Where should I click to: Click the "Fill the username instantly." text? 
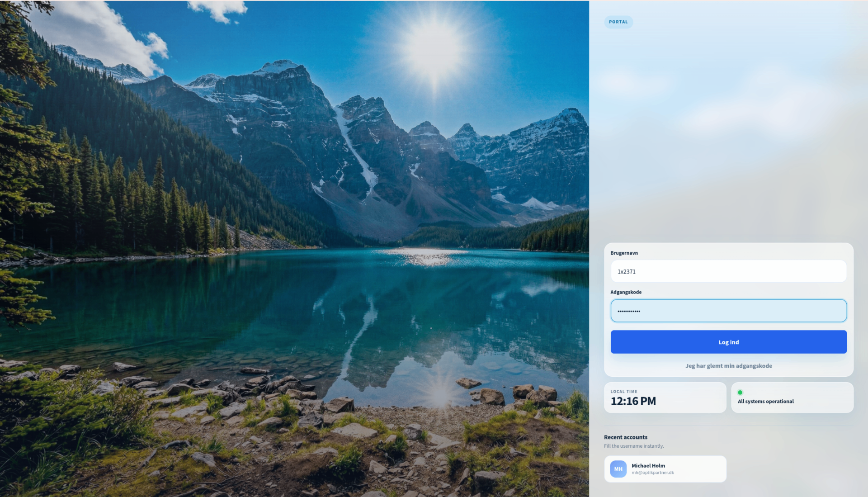pos(633,446)
